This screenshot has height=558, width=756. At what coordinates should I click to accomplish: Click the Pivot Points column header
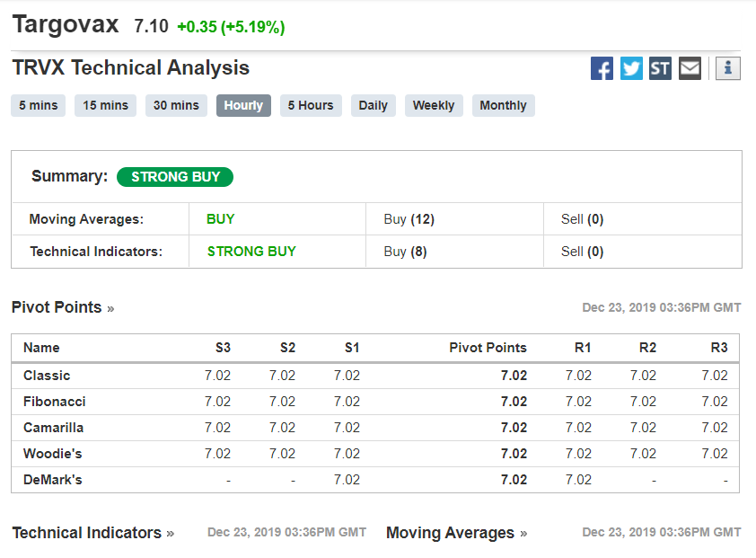(488, 348)
